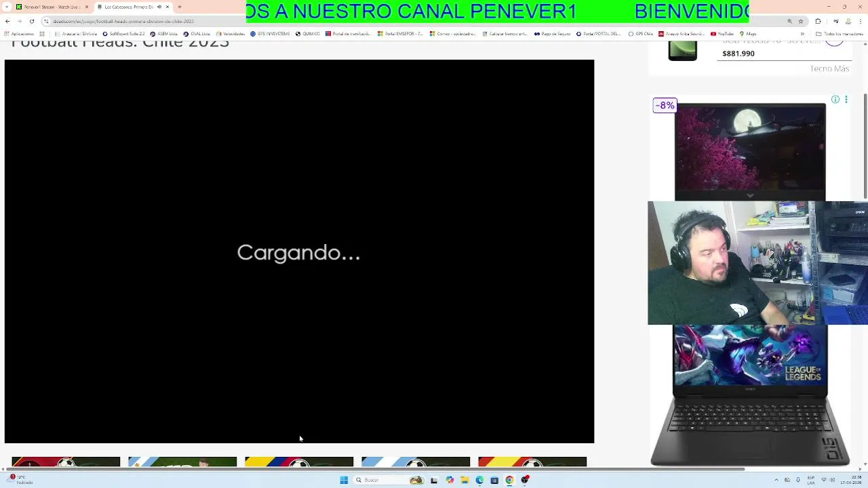Open the Pago de Seguro bookmark

pos(553,34)
